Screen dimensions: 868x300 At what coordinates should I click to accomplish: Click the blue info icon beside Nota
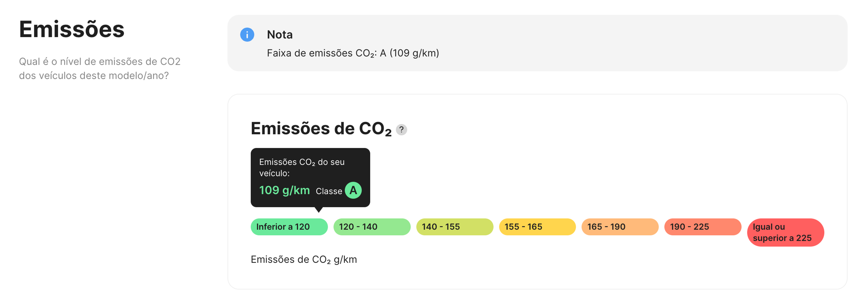pos(248,35)
